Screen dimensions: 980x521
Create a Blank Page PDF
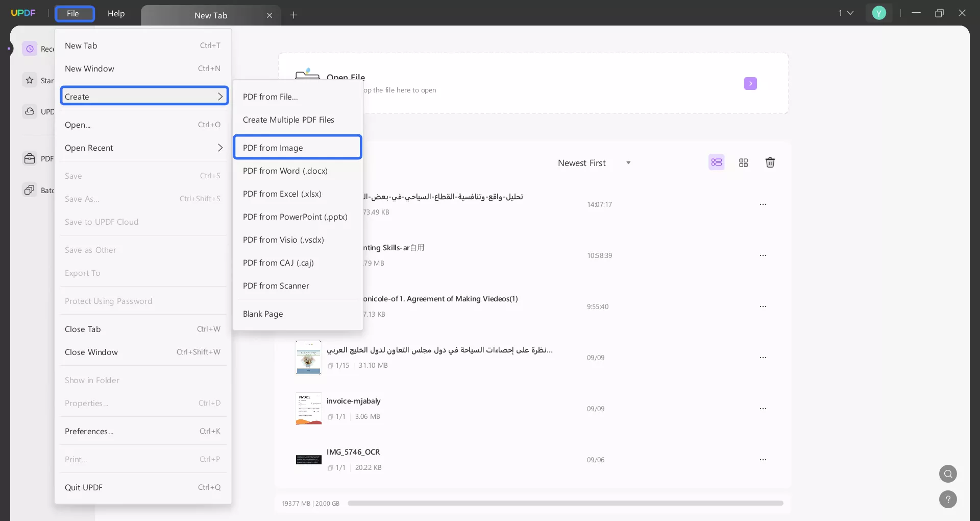coord(298,314)
